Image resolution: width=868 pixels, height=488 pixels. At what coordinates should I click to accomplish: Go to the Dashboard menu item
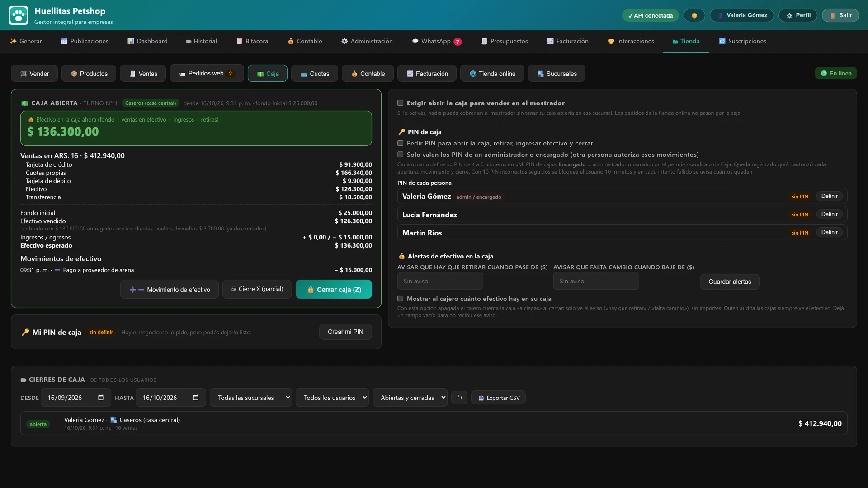[147, 41]
